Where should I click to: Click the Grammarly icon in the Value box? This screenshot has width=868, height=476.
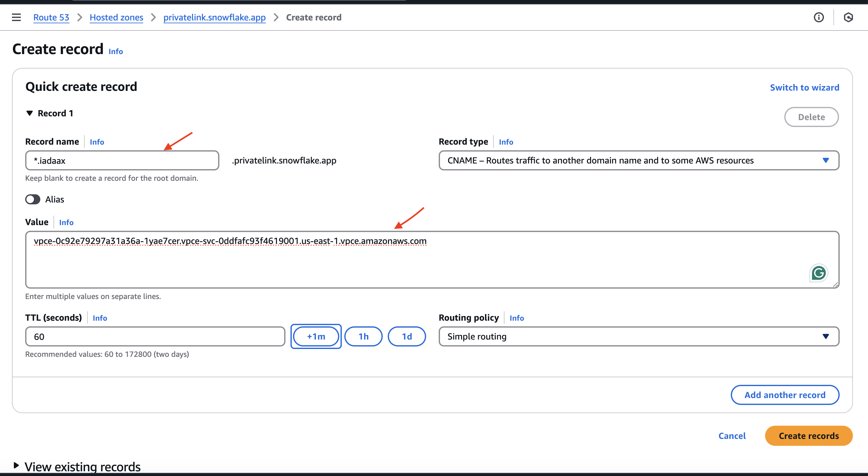[819, 273]
